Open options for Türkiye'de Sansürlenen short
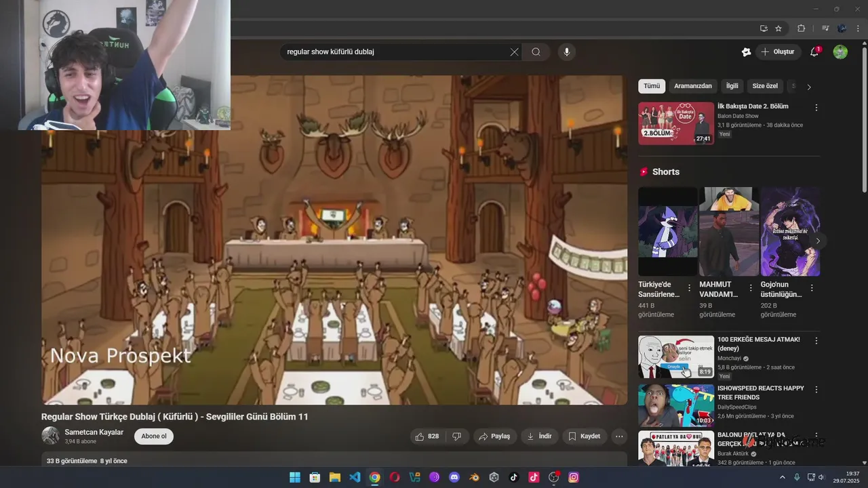This screenshot has height=488, width=868. pyautogui.click(x=690, y=288)
